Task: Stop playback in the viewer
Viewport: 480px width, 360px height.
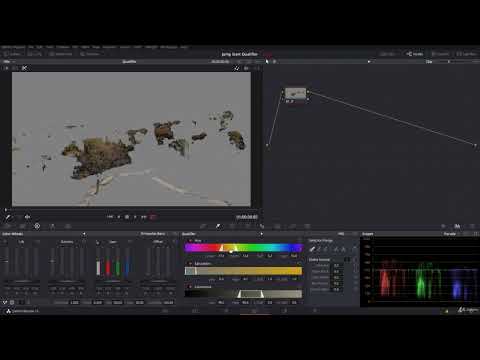Action: tap(127, 217)
